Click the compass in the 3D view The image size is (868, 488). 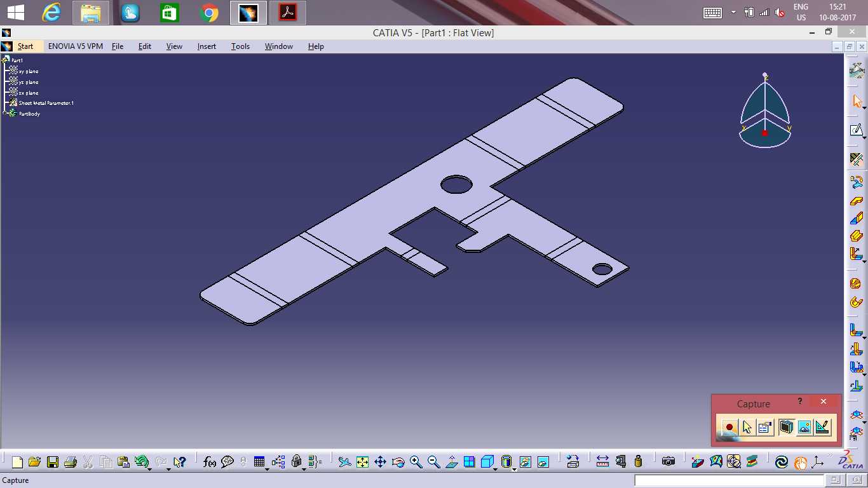(765, 111)
